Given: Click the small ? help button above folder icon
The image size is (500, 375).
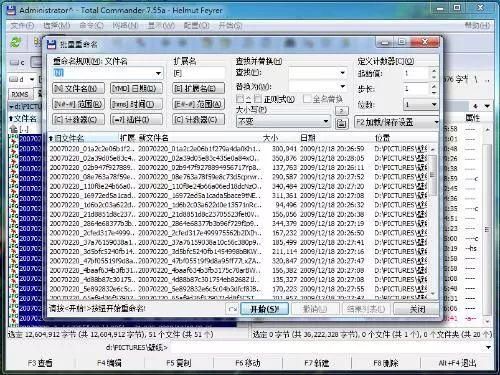Looking at the screenshot, I should point(341,110).
